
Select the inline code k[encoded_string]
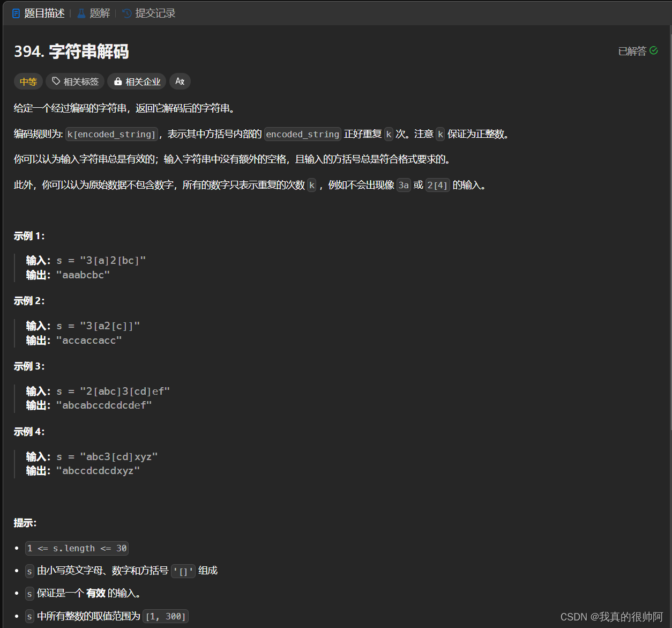coord(111,134)
